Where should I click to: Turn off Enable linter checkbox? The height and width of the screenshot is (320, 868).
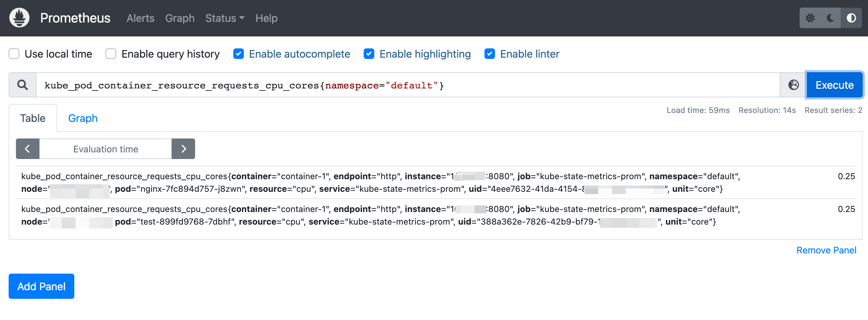[490, 54]
